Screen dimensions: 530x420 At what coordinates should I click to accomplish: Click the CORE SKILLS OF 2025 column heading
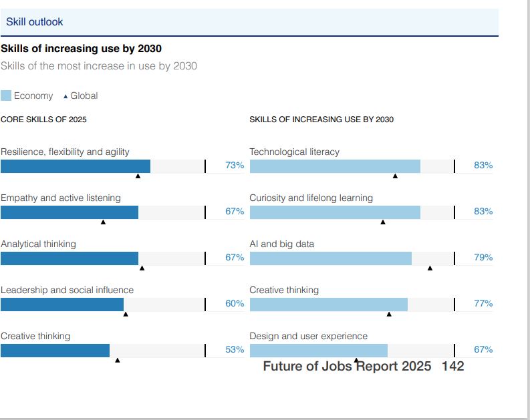[x=43, y=120]
